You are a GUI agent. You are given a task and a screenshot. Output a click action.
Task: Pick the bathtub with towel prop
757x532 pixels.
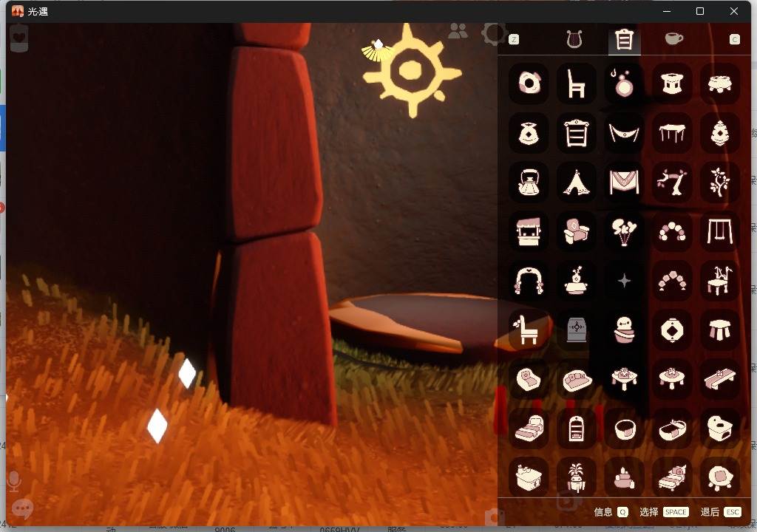coord(671,429)
